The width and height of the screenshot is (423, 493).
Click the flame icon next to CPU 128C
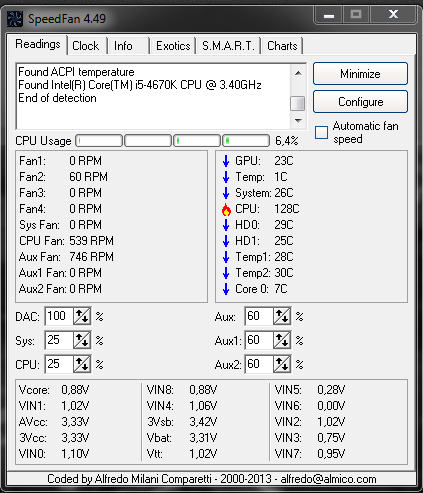click(x=226, y=209)
